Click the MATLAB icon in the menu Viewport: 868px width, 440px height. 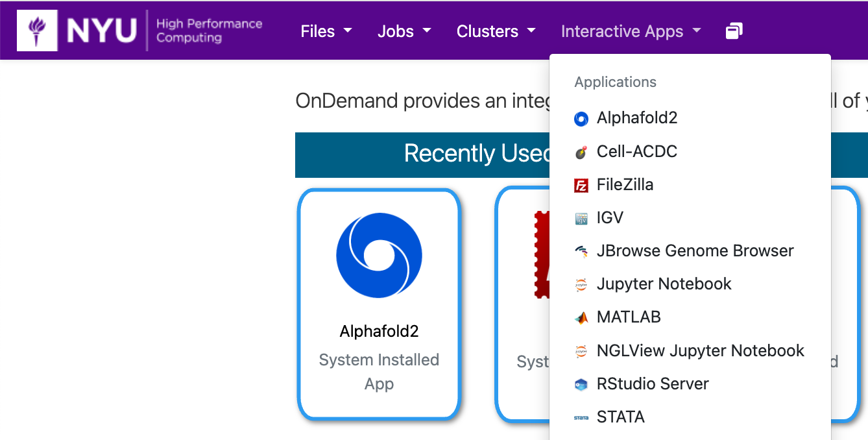pos(581,318)
